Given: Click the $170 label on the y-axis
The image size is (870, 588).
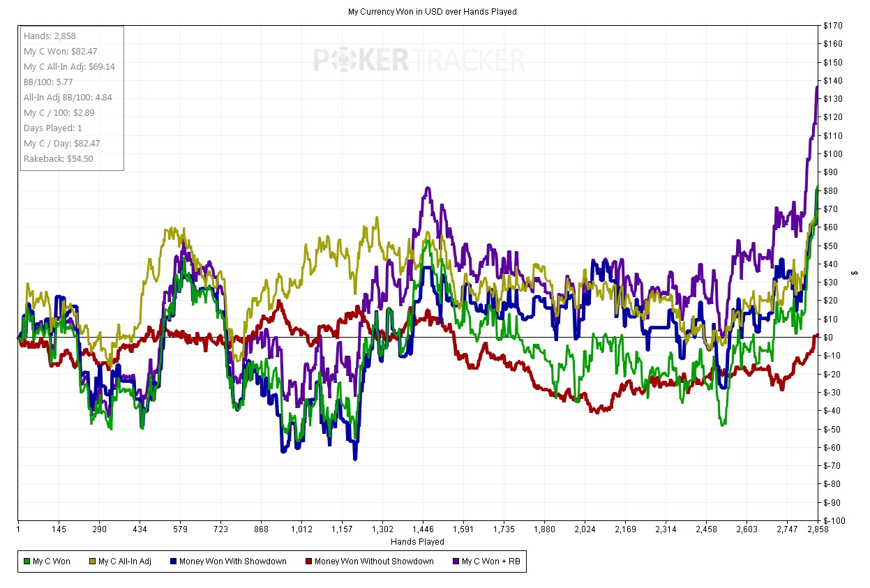Looking at the screenshot, I should [834, 26].
